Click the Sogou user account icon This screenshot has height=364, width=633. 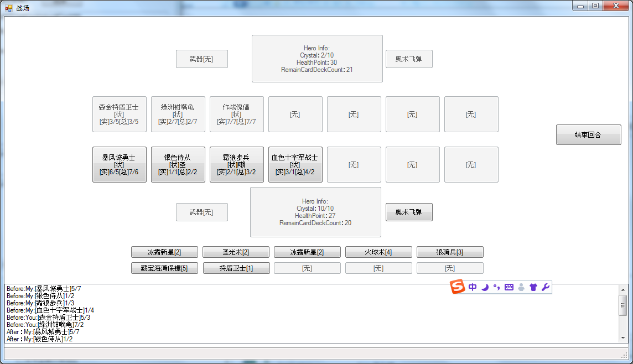point(521,287)
